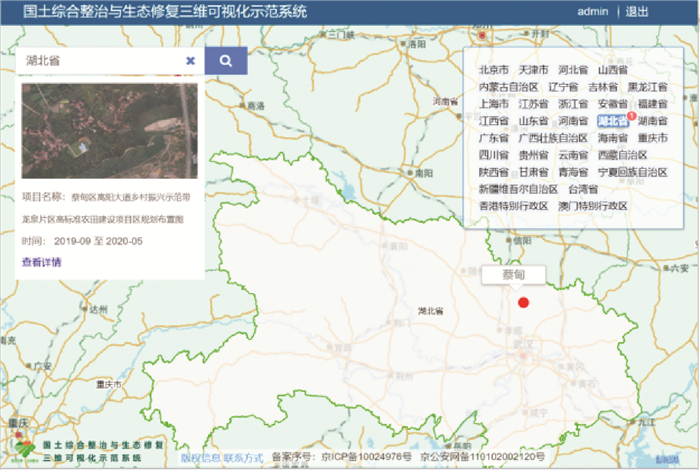Open the 版权信息 footer link

(x=200, y=458)
